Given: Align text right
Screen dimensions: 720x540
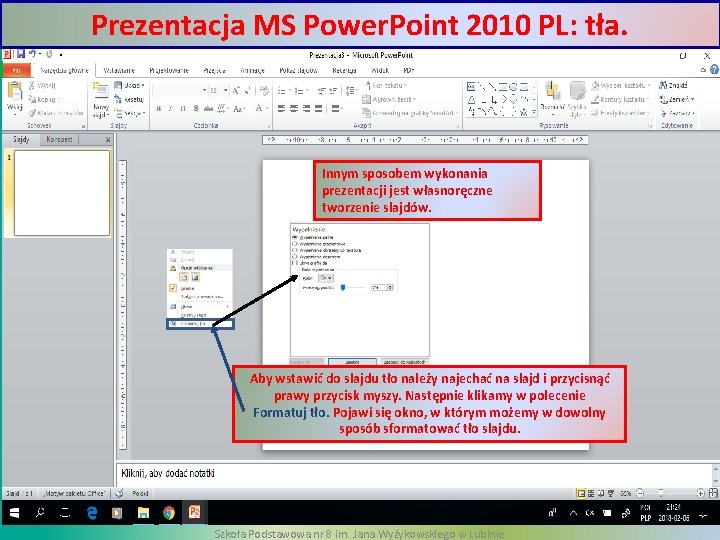Looking at the screenshot, I should pyautogui.click(x=306, y=108).
